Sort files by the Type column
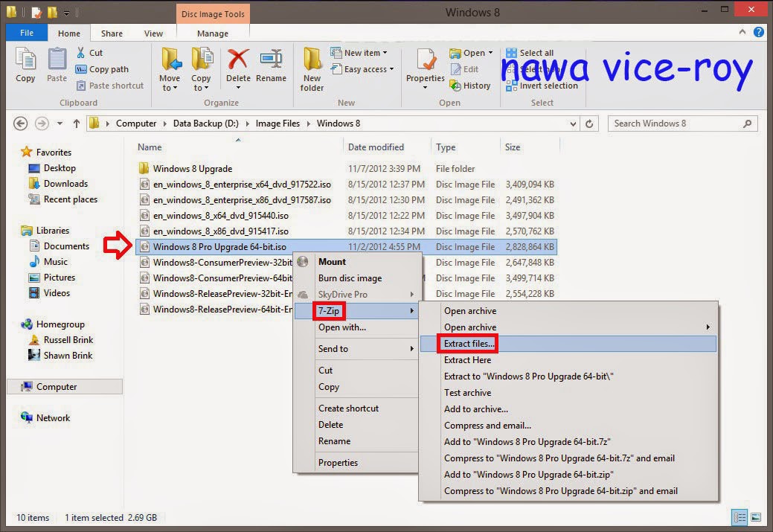This screenshot has height=532, width=773. pyautogui.click(x=446, y=147)
